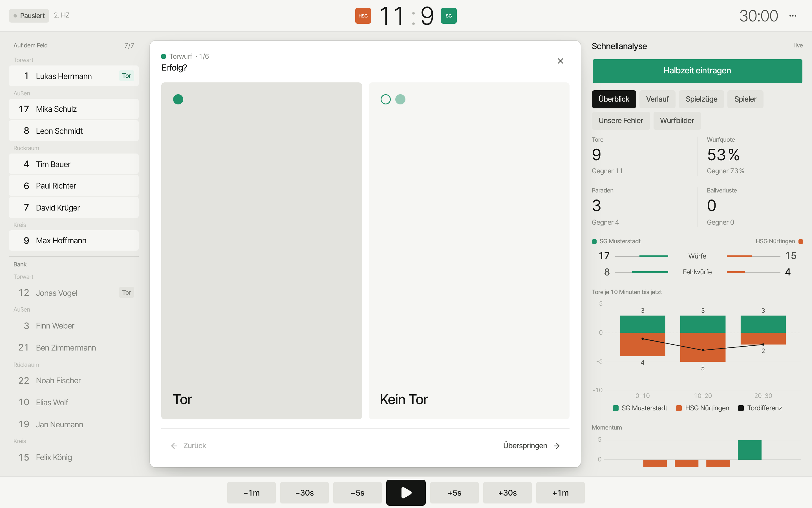Open the Verlauf tab
Screen dimensions: 812x508
[657, 99]
